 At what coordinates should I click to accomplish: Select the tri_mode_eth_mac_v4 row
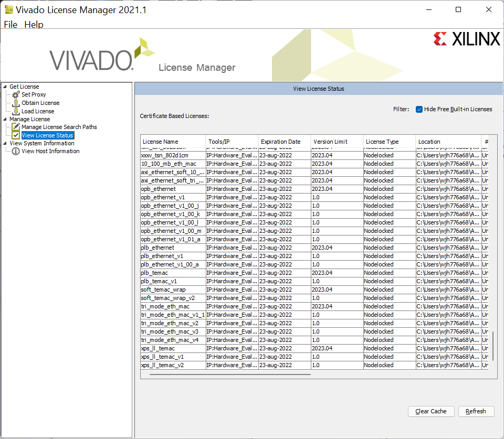point(314,340)
